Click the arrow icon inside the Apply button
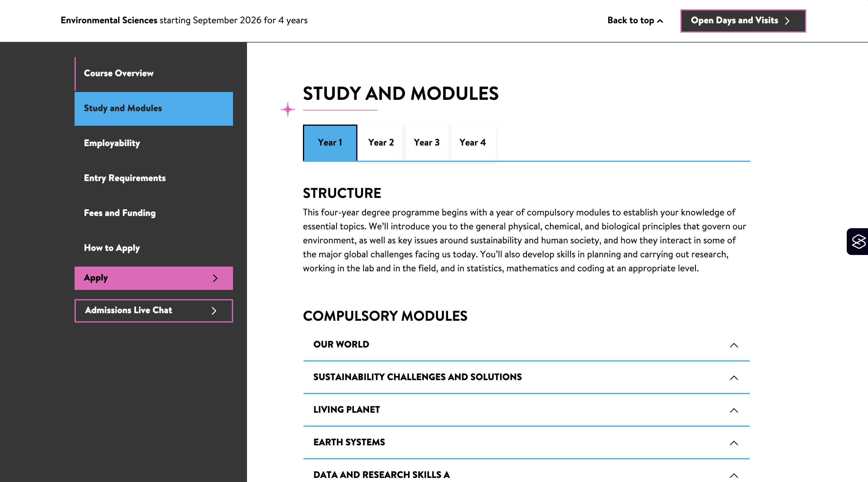 coord(215,278)
